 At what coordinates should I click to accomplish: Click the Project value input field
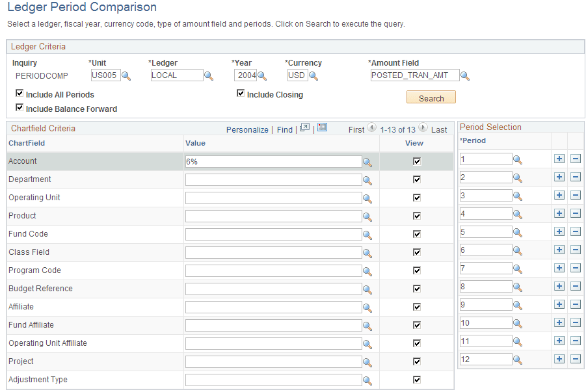[x=273, y=362]
